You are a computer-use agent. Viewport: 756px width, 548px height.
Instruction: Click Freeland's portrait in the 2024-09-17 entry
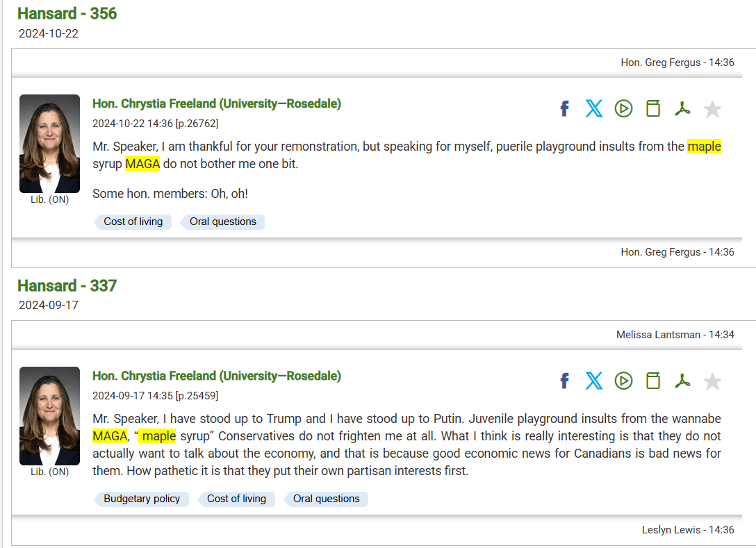click(x=49, y=416)
